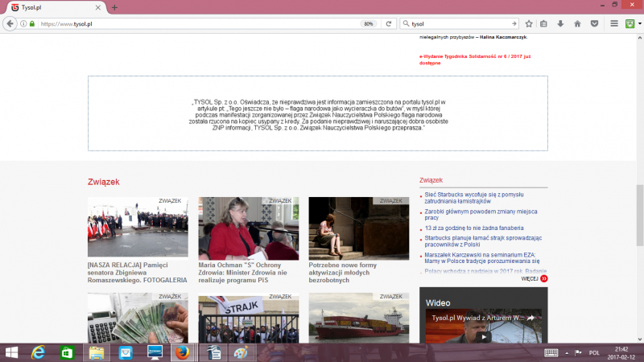Open a new tab with the plus button
This screenshot has width=644, height=362.
click(114, 7)
